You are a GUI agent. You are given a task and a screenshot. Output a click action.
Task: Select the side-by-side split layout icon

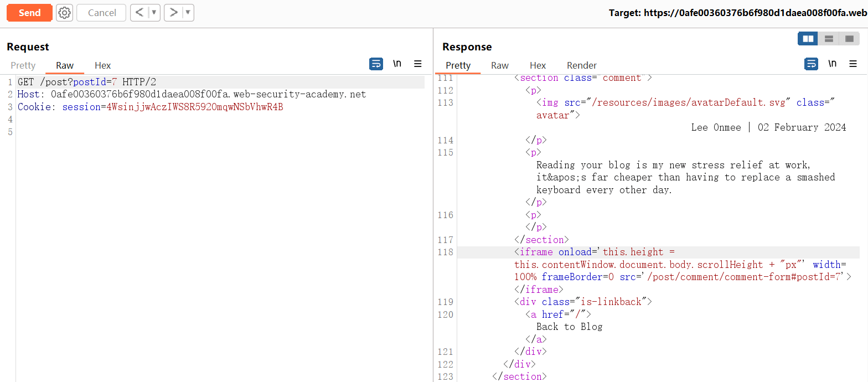click(808, 39)
